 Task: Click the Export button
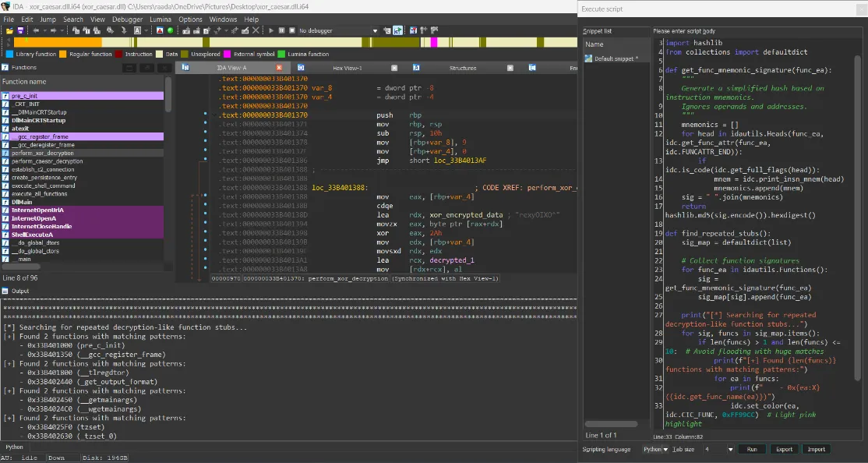pyautogui.click(x=784, y=449)
